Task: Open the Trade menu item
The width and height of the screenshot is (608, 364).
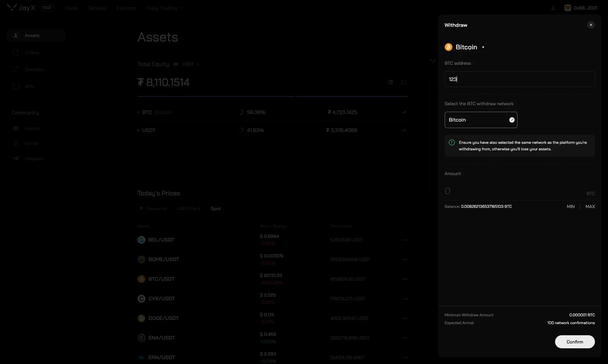Action: (x=71, y=8)
